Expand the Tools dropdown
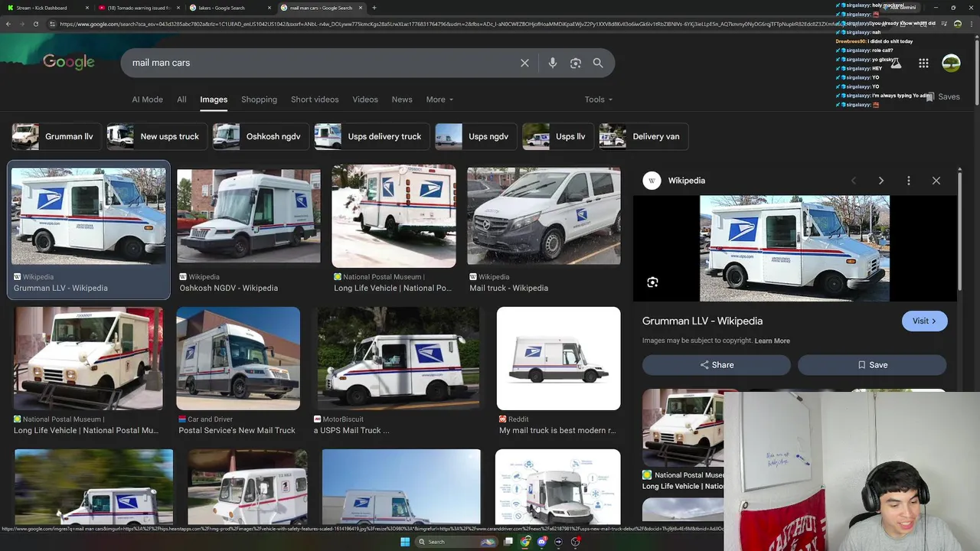 tap(599, 99)
